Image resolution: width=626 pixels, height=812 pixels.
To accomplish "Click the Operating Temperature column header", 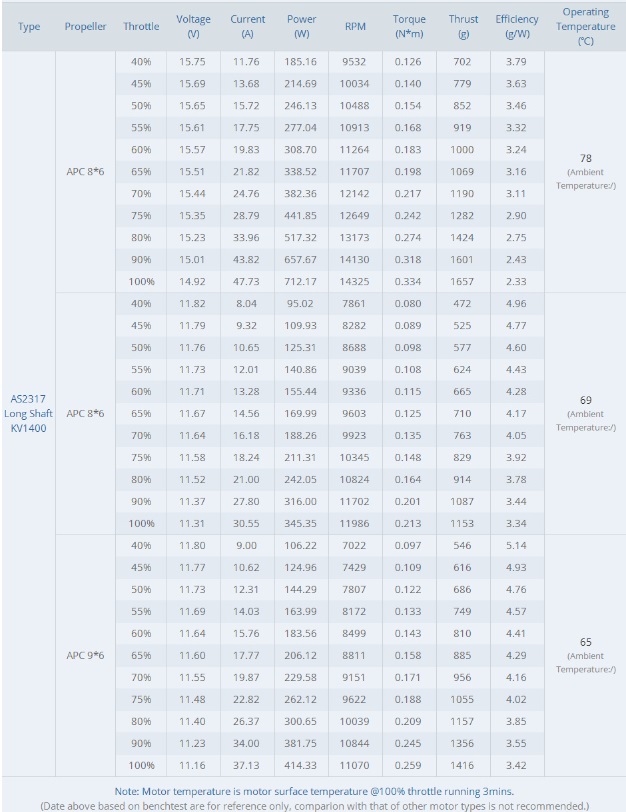I will click(586, 26).
